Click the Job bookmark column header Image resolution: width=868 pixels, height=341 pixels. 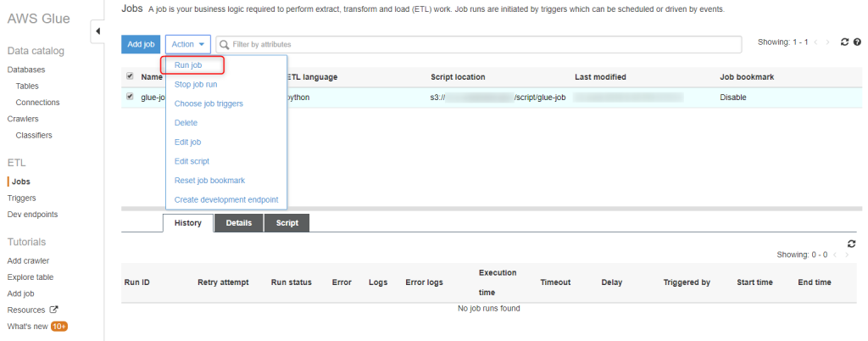pyautogui.click(x=747, y=77)
